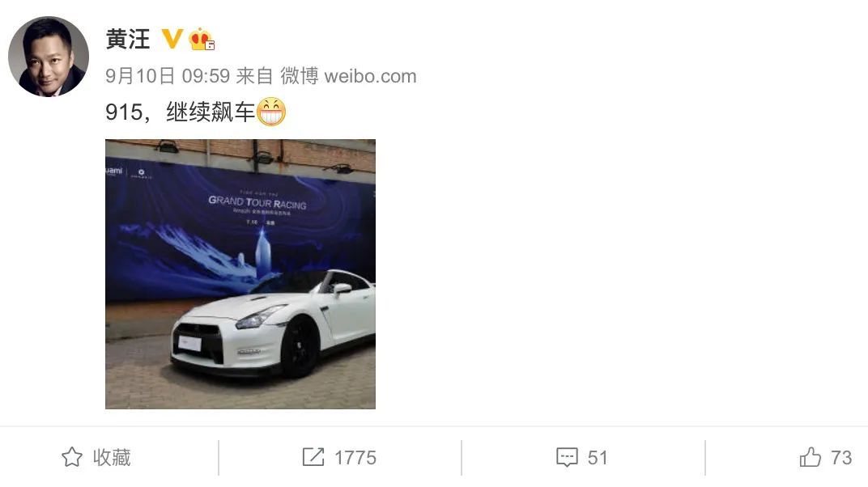Like the post with the thumbs-up icon
The image size is (868, 487).
tap(811, 457)
